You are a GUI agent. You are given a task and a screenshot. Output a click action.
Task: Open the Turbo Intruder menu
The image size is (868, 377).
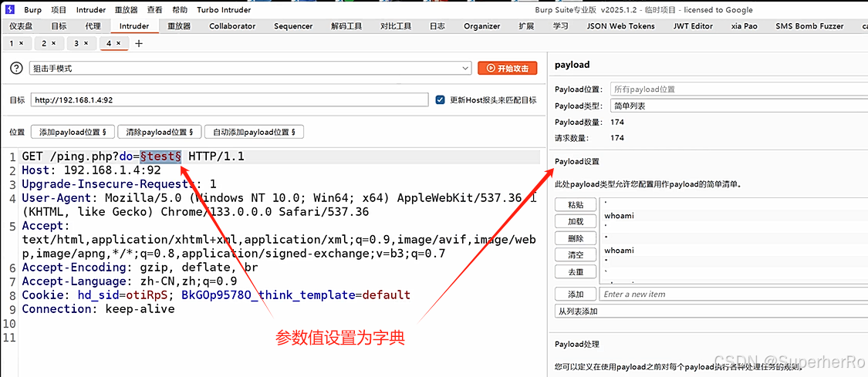tap(224, 10)
